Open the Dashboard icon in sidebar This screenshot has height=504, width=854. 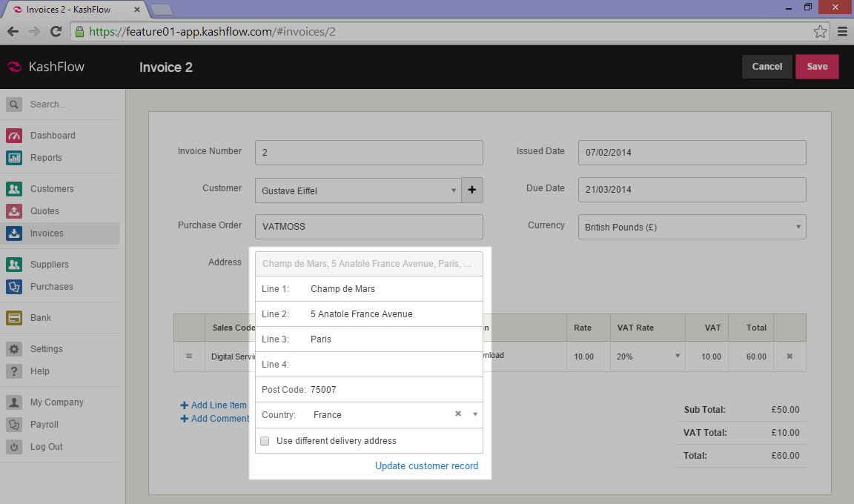(x=14, y=136)
